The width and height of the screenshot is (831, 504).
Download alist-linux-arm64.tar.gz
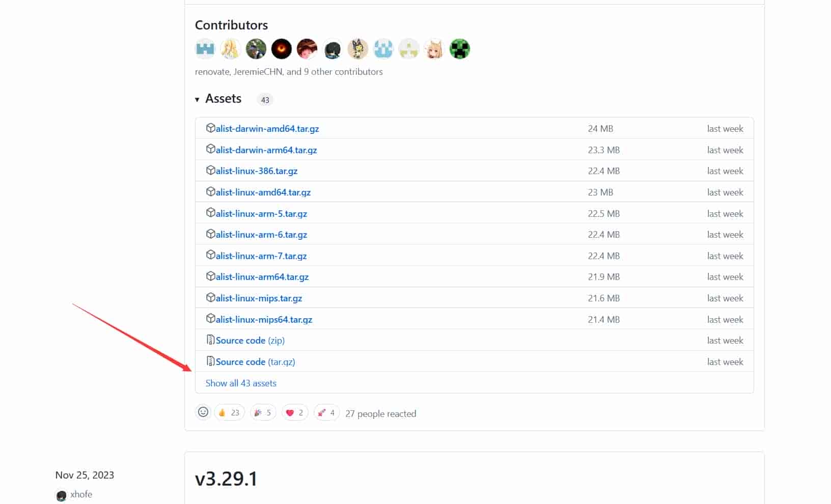tap(262, 276)
